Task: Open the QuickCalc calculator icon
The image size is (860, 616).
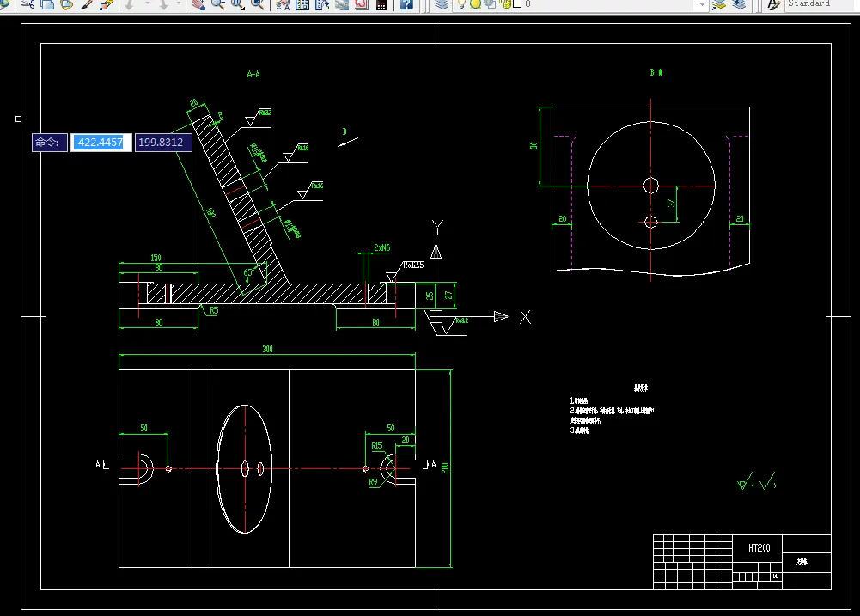Action: pyautogui.click(x=381, y=4)
